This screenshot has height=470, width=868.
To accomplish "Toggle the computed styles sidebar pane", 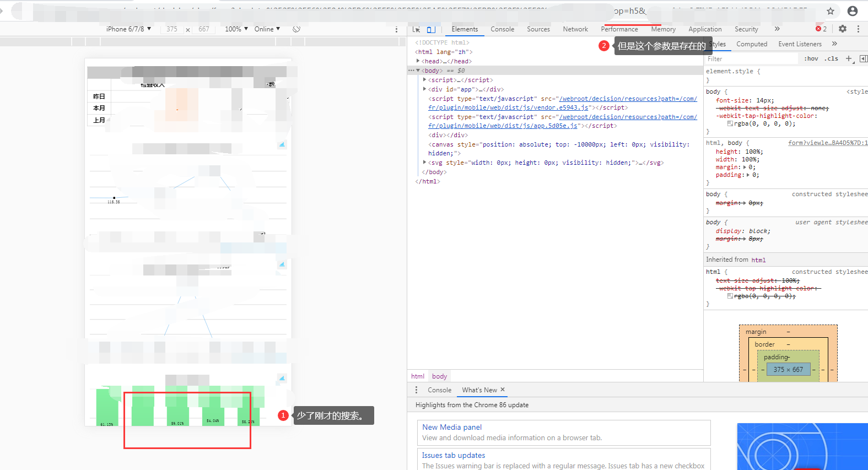I will click(864, 58).
